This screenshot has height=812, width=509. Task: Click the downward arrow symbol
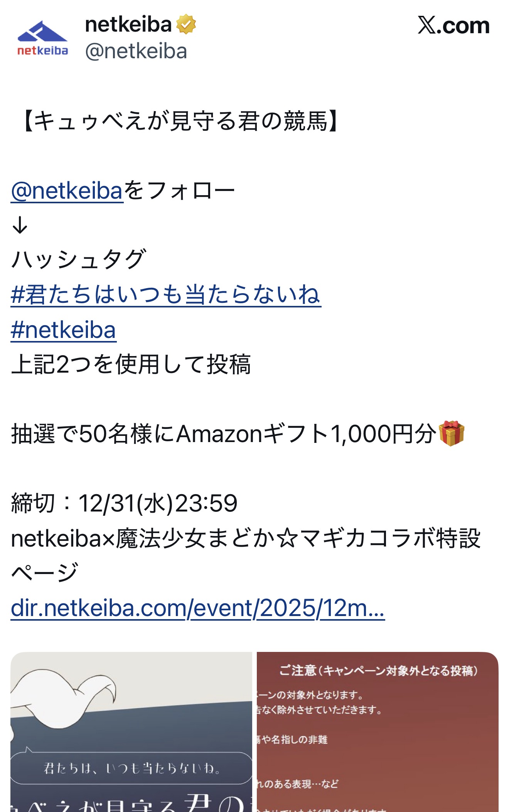click(x=20, y=225)
